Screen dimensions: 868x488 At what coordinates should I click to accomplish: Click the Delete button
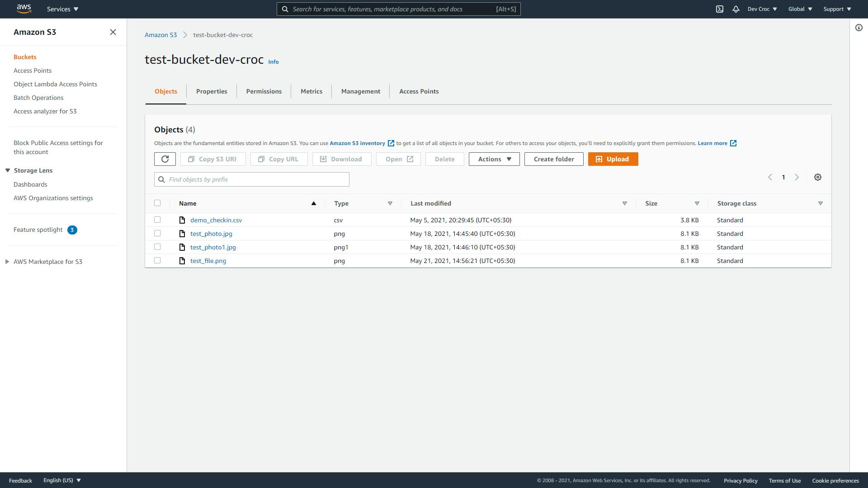point(445,159)
